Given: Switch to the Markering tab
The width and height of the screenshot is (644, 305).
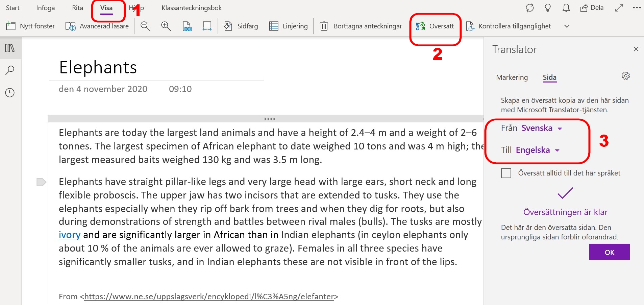Looking at the screenshot, I should click(x=512, y=77).
